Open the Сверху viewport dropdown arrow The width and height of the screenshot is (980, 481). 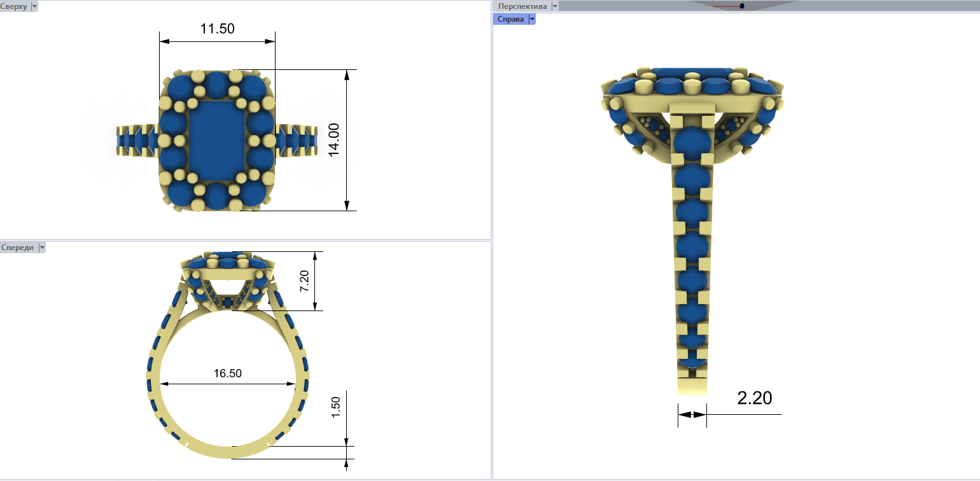tap(34, 6)
